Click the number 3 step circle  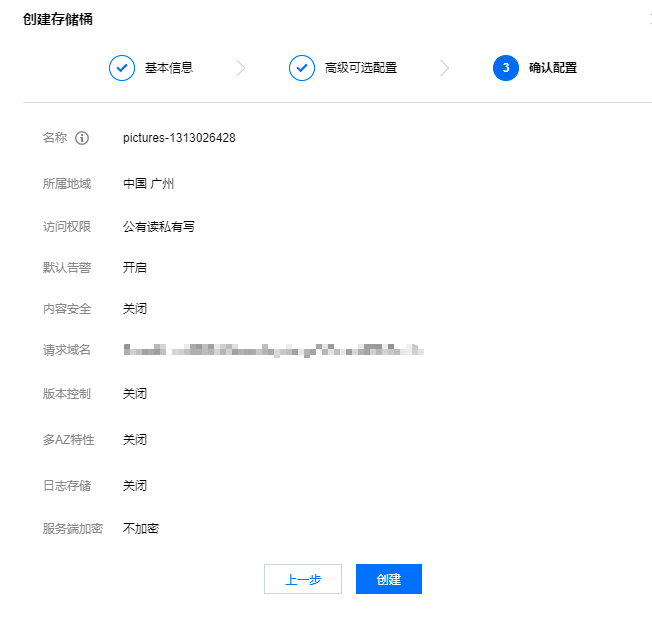(x=506, y=68)
